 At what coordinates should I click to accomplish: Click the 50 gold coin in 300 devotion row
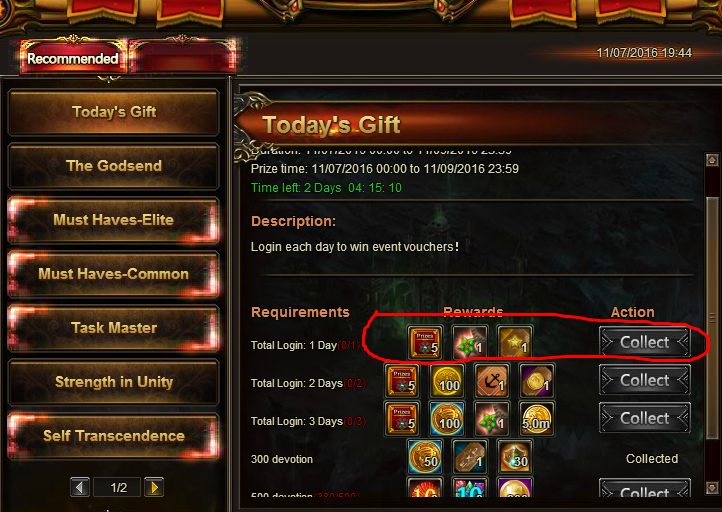pyautogui.click(x=424, y=457)
